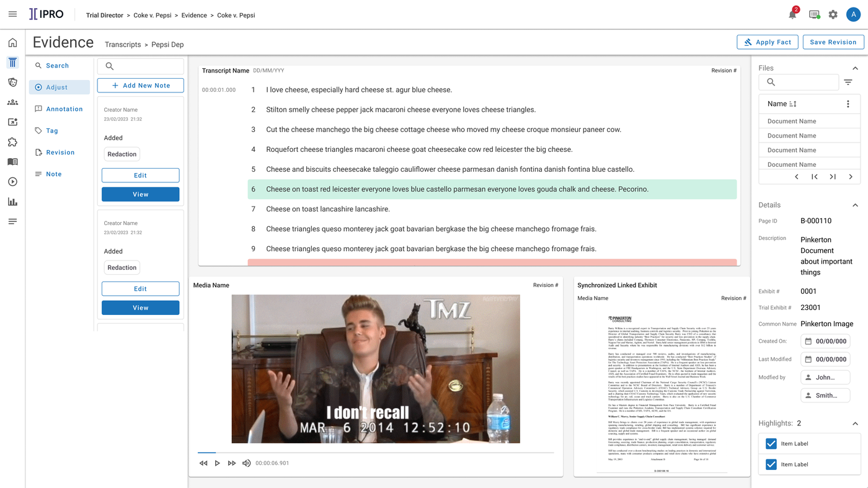Screen dimensions: 868x488
Task: Select the Evidence pillar sidebar icon
Action: (12, 63)
